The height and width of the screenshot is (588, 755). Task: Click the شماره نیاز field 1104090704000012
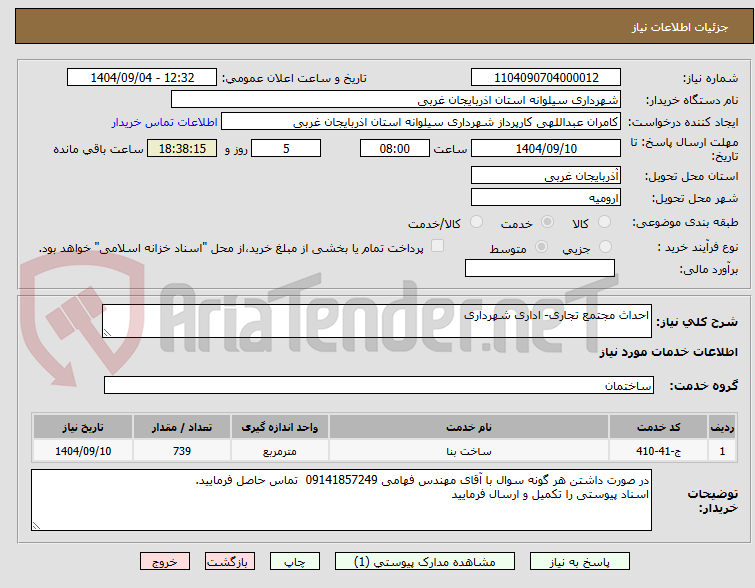tap(546, 78)
